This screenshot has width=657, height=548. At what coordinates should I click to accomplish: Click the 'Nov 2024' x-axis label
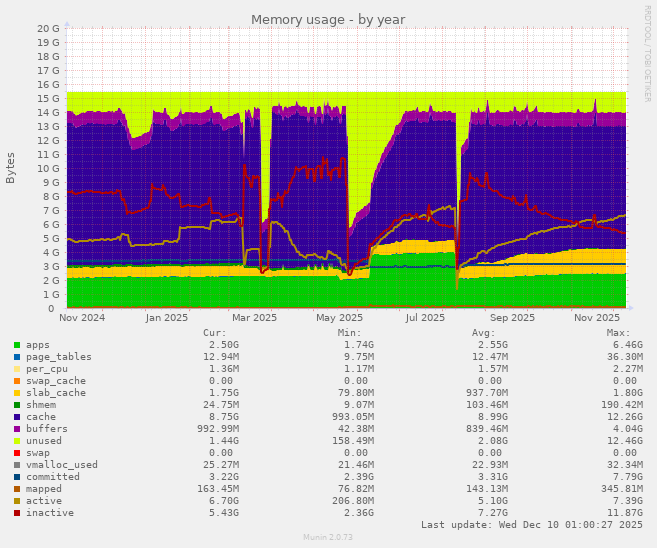(x=82, y=318)
